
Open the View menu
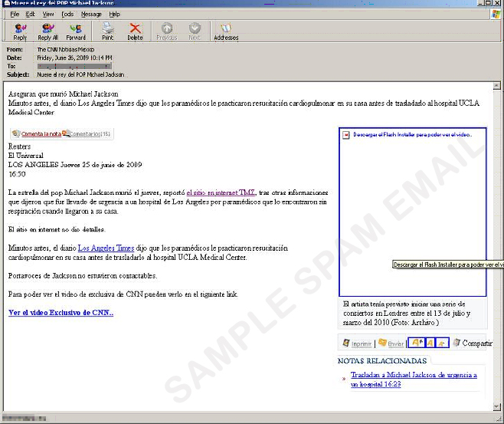[x=48, y=14]
